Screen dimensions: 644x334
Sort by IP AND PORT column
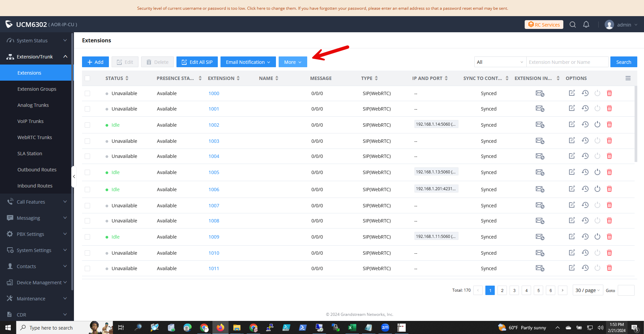[x=446, y=78]
